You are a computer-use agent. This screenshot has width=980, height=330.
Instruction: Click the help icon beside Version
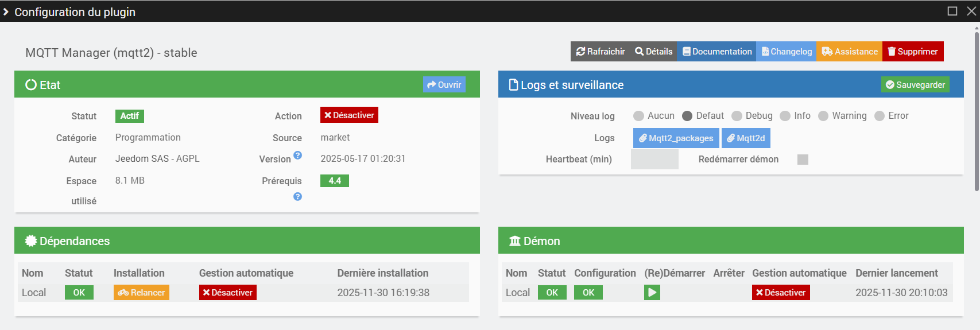297,155
